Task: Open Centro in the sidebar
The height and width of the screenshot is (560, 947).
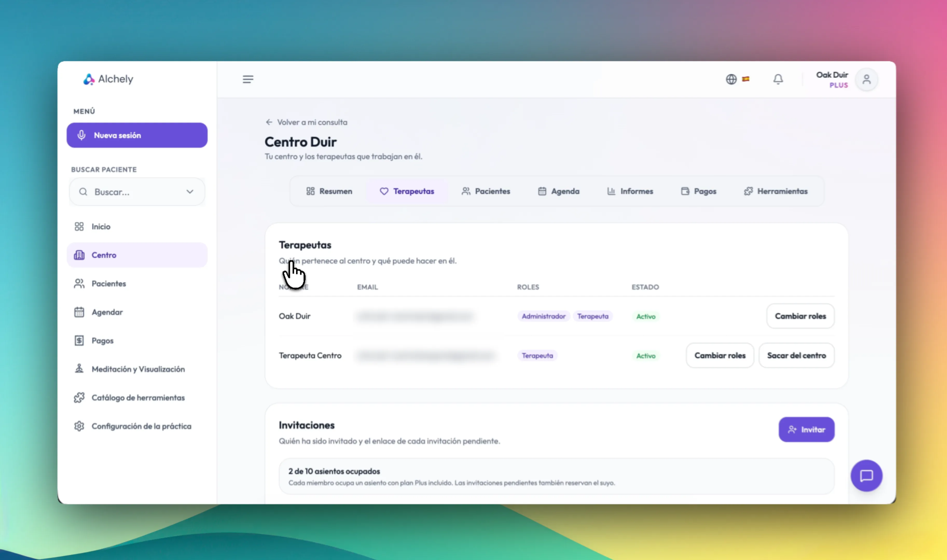Action: click(x=137, y=255)
